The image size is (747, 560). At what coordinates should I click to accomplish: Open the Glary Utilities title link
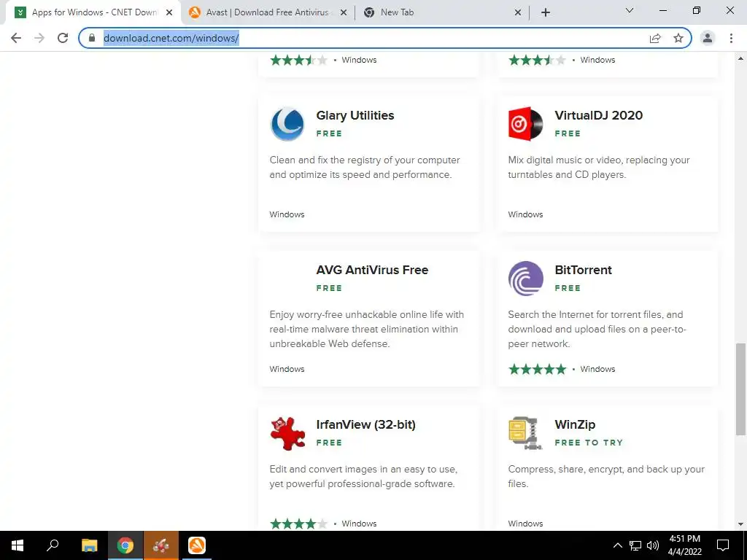(x=355, y=115)
